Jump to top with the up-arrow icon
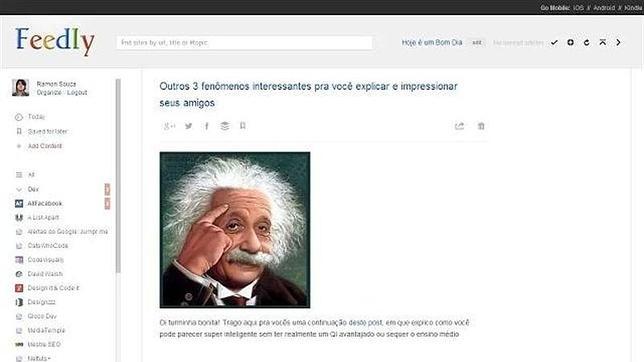644x362 pixels. pyautogui.click(x=603, y=42)
